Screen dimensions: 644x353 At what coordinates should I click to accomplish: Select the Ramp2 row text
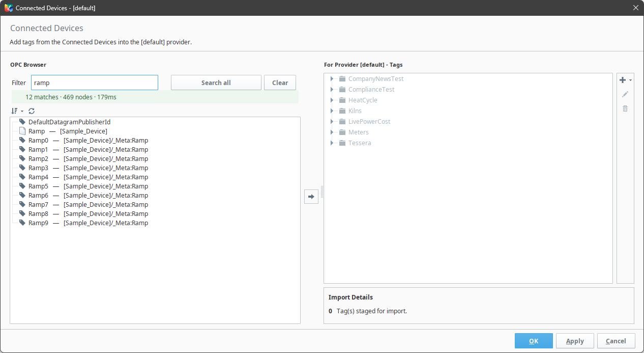point(88,158)
